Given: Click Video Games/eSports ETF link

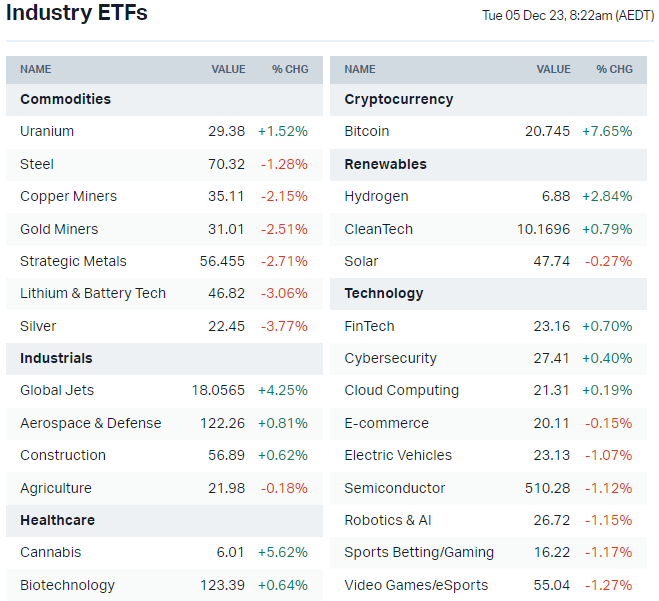Looking at the screenshot, I should tap(416, 585).
